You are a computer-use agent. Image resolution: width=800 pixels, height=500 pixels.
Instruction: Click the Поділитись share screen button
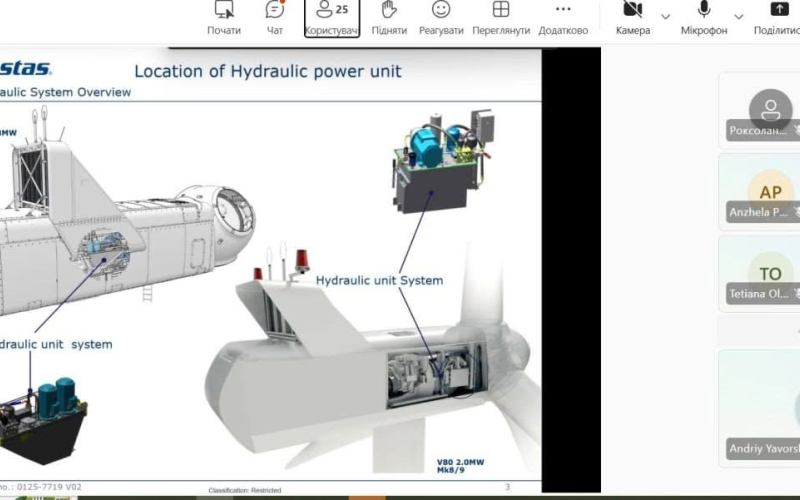777,18
